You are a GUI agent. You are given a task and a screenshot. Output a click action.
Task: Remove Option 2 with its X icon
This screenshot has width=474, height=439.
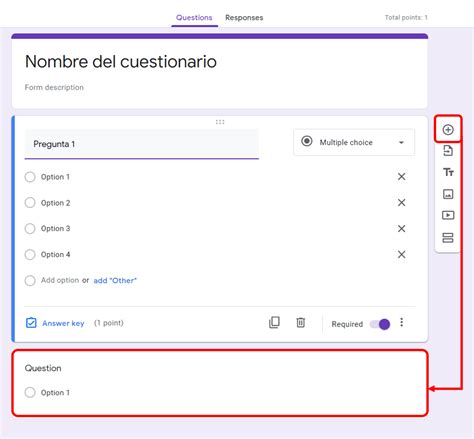point(401,202)
